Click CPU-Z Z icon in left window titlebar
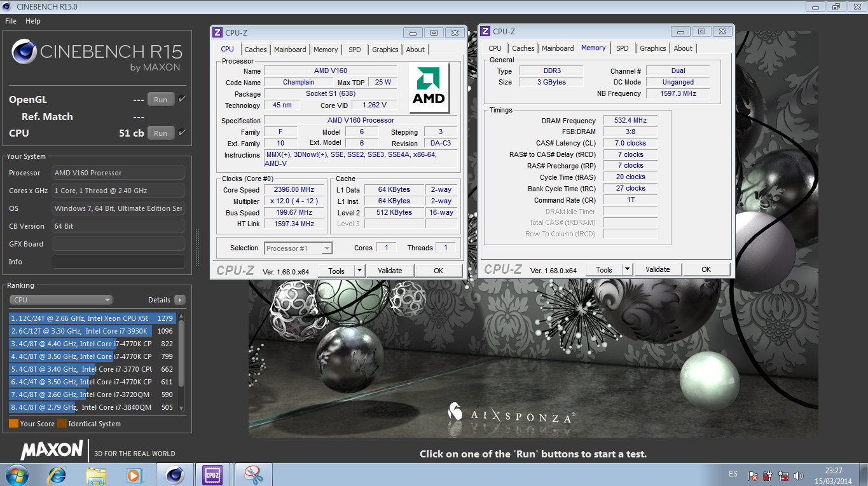The width and height of the screenshot is (868, 486). pyautogui.click(x=217, y=32)
